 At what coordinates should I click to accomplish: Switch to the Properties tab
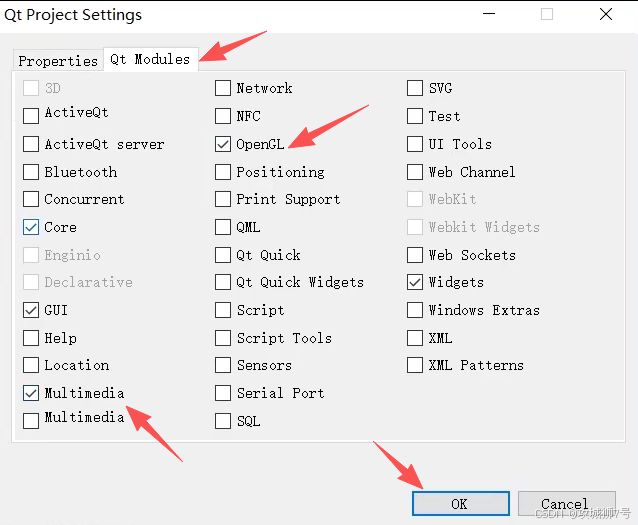pos(58,61)
